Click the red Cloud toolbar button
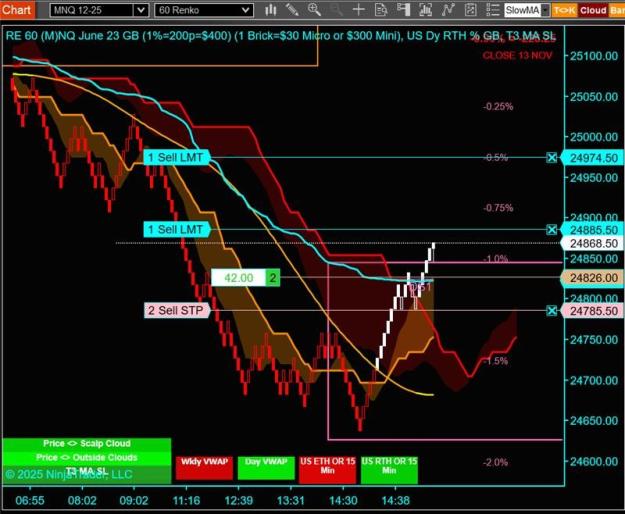The height and width of the screenshot is (514, 625). click(x=593, y=10)
